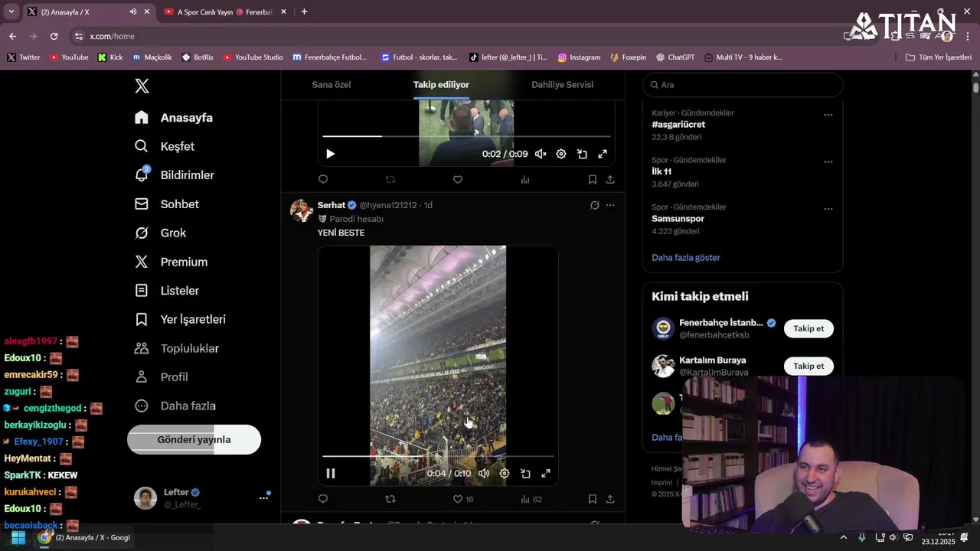Share Serhat's YENİ BESTE post
This screenshot has width=980, height=551.
[610, 499]
